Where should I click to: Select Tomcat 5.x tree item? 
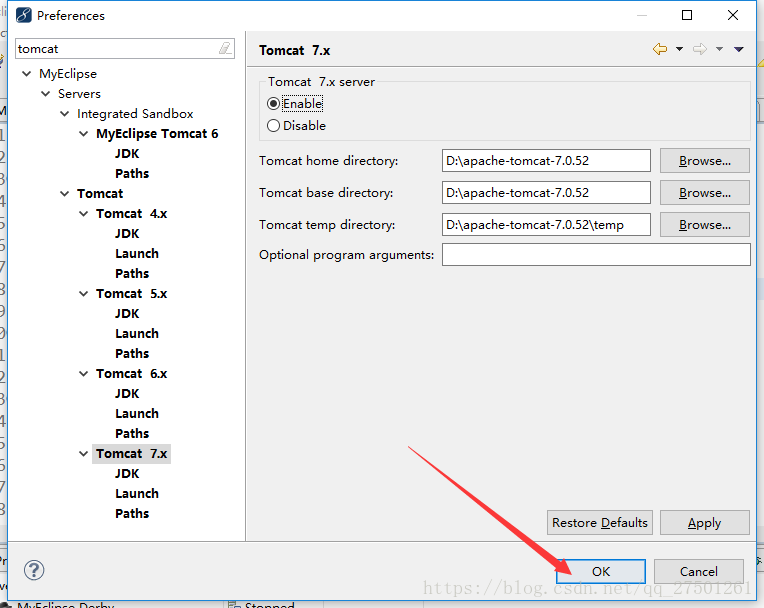click(132, 293)
